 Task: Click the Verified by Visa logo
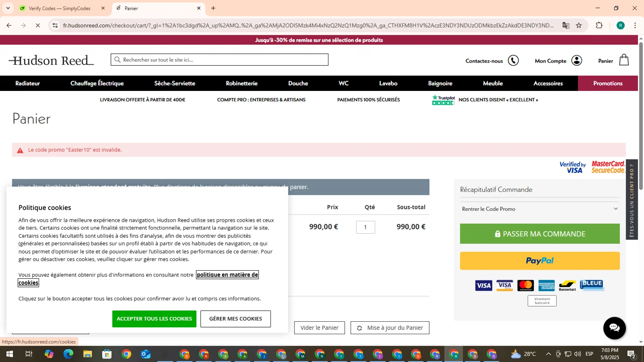coord(573,167)
